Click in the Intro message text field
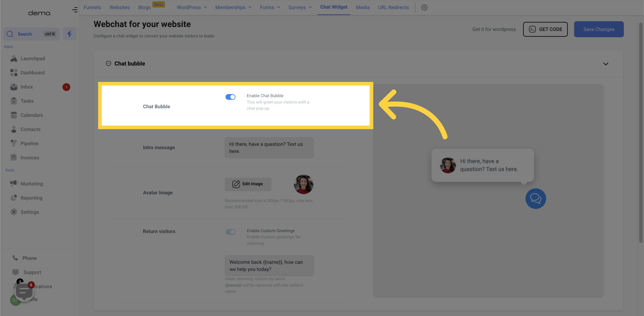The height and width of the screenshot is (316, 644). click(x=269, y=148)
